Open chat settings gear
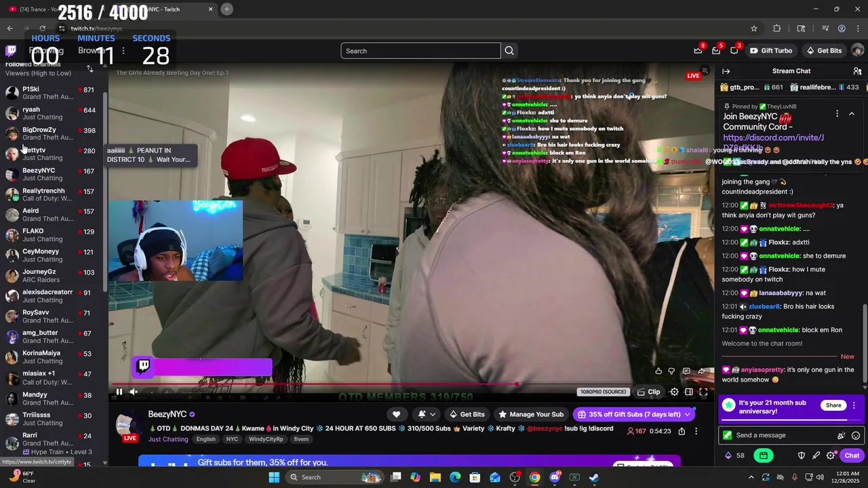Screen dimensions: 868x488 click(x=831, y=456)
